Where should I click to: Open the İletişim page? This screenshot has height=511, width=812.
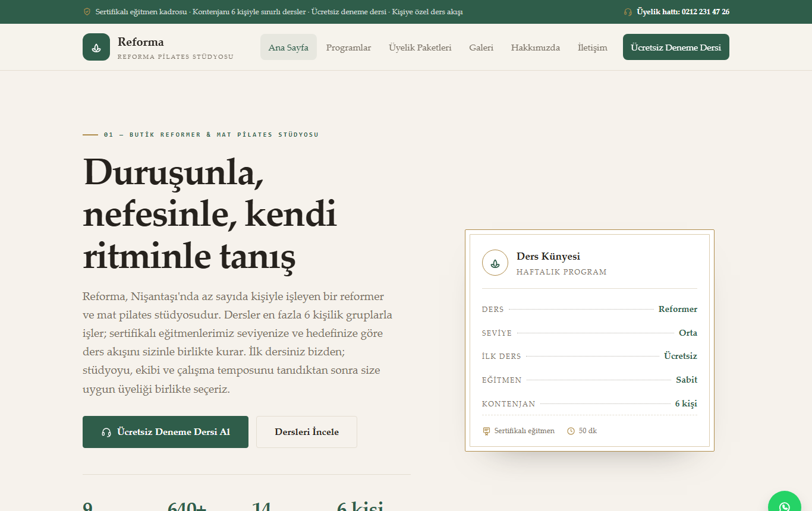[593, 48]
